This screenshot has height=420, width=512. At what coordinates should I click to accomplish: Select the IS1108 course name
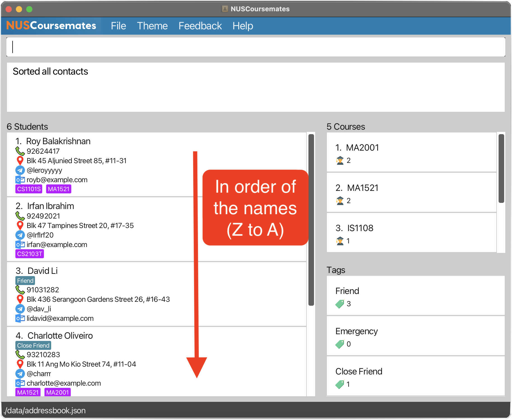point(360,228)
